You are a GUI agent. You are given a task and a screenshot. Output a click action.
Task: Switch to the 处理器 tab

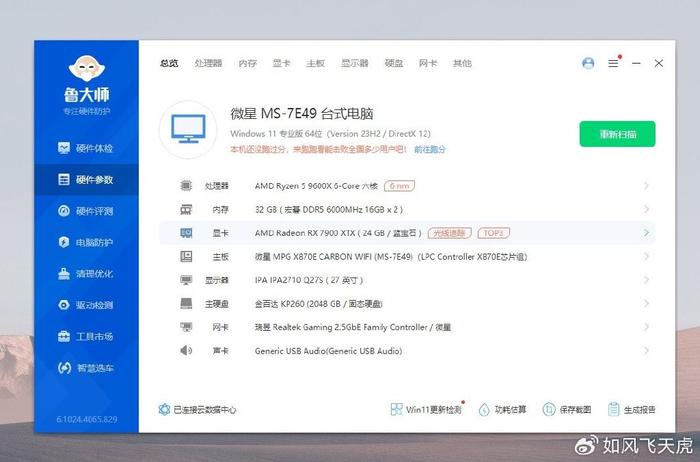[x=208, y=63]
